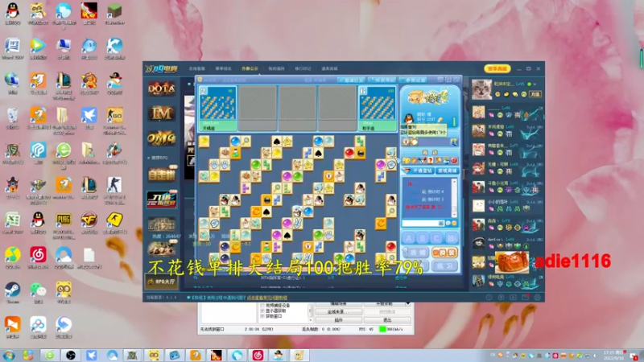This screenshot has width=644, height=362.
Task: Select the second tab in 09 top navigation
Action: pos(224,68)
